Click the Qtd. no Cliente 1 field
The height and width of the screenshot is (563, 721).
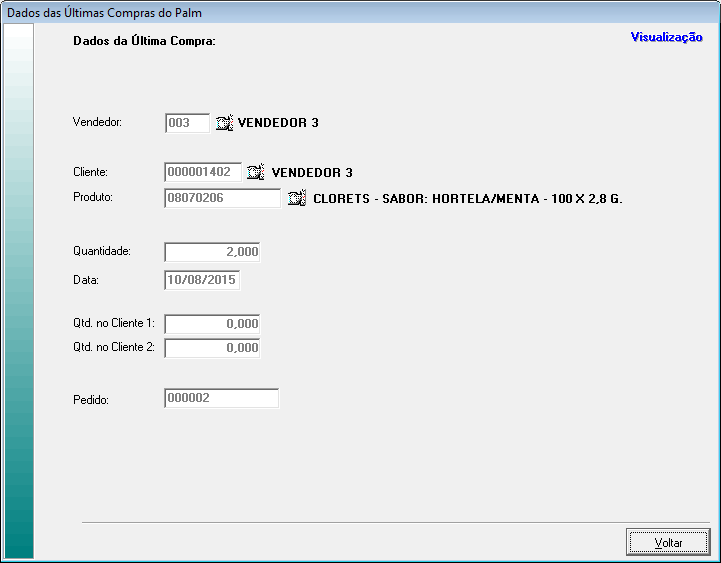[212, 324]
